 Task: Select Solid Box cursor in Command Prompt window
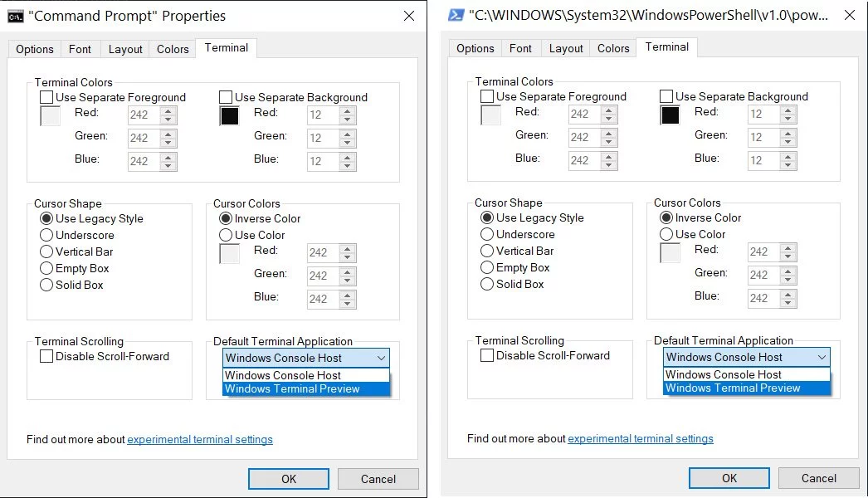pyautogui.click(x=46, y=285)
